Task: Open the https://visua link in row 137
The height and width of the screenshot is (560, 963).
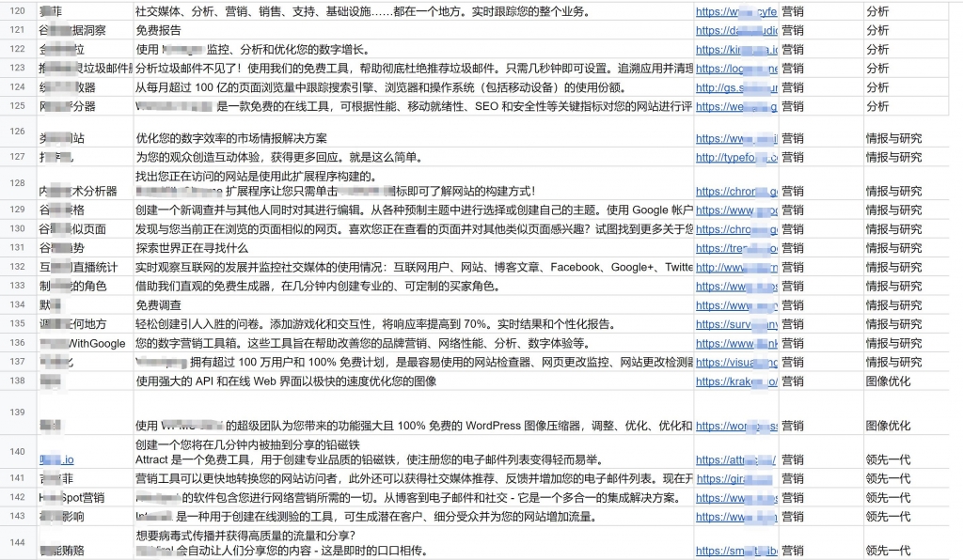Action: tap(736, 363)
